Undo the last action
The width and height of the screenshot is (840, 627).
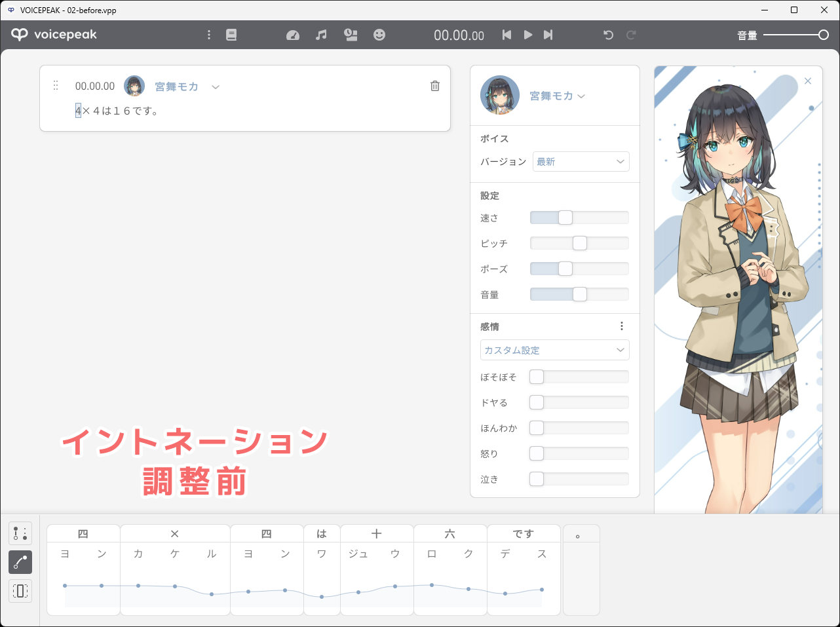pyautogui.click(x=608, y=35)
